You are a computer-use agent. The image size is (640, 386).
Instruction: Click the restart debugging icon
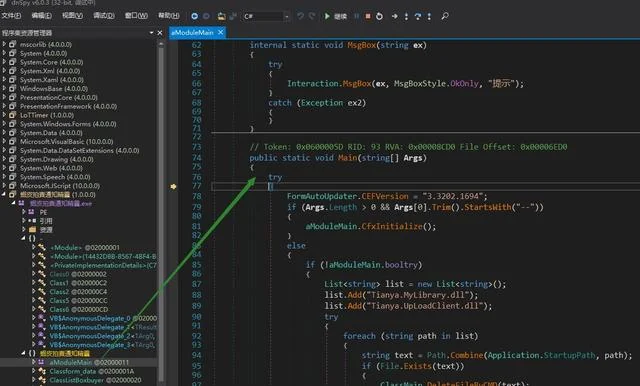point(379,16)
